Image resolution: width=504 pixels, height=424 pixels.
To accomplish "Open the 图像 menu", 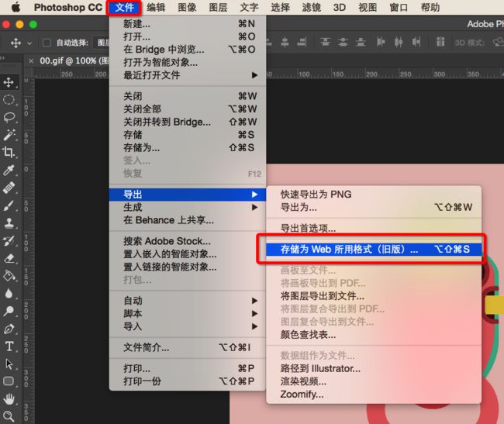I will point(187,8).
